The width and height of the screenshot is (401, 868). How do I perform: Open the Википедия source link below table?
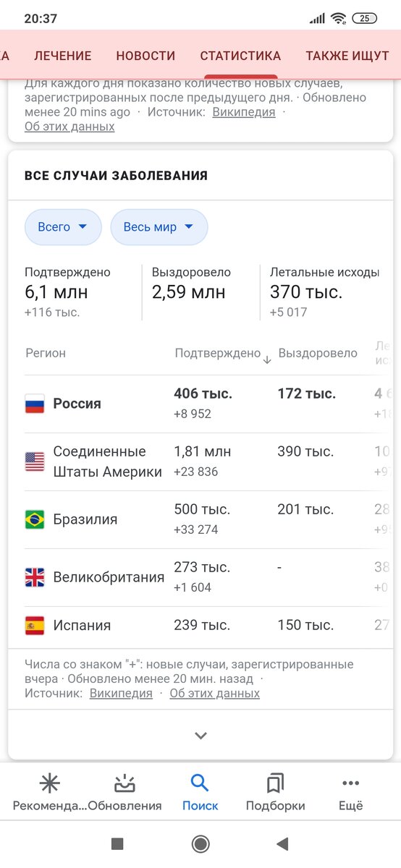pos(121,693)
